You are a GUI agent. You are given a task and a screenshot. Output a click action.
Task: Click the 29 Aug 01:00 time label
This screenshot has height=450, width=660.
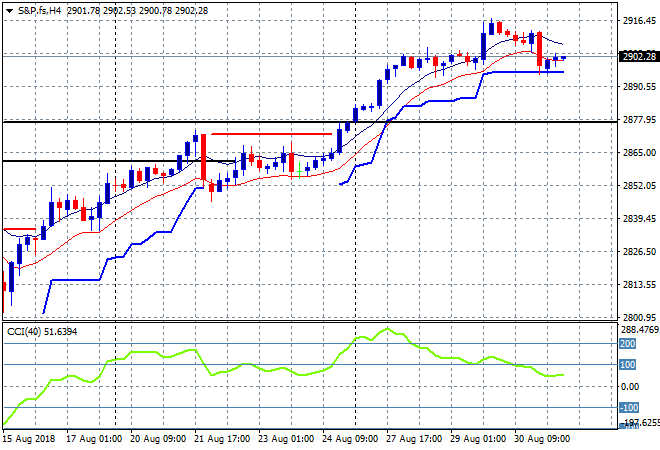[478, 439]
